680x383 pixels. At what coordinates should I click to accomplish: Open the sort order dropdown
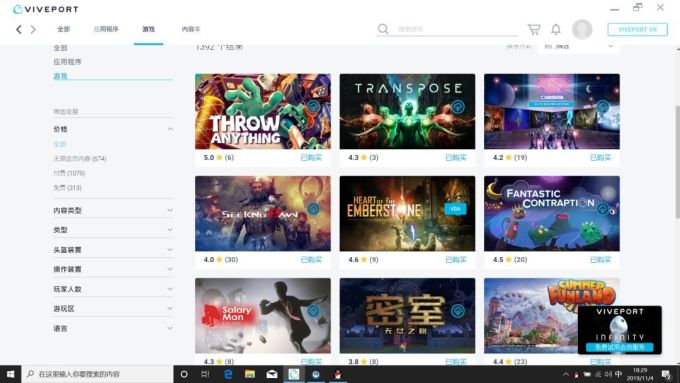tap(579, 46)
